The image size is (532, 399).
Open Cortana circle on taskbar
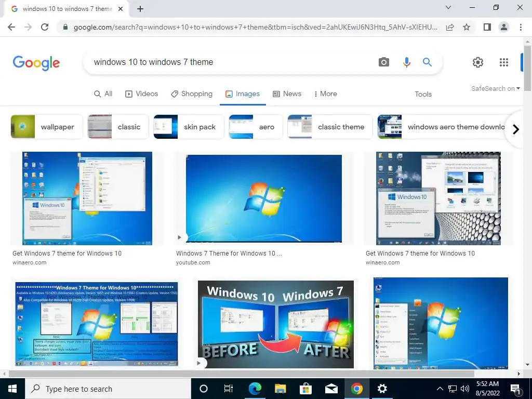(x=204, y=389)
